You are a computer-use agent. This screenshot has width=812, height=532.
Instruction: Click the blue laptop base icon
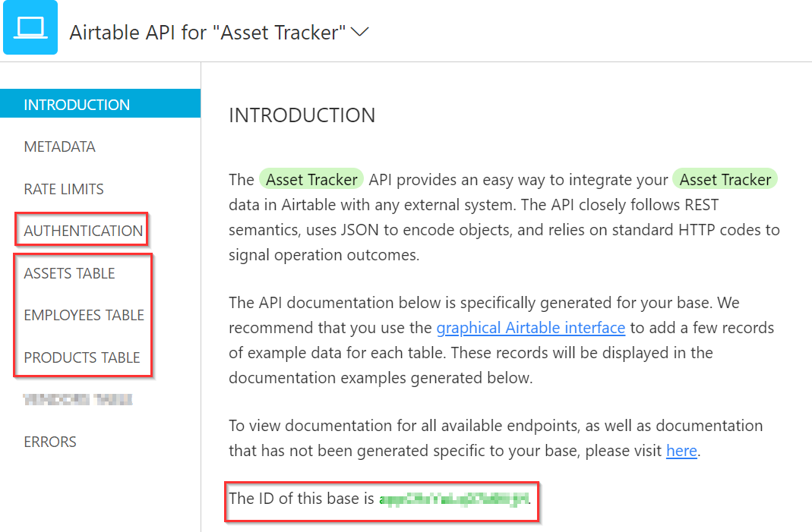click(30, 29)
